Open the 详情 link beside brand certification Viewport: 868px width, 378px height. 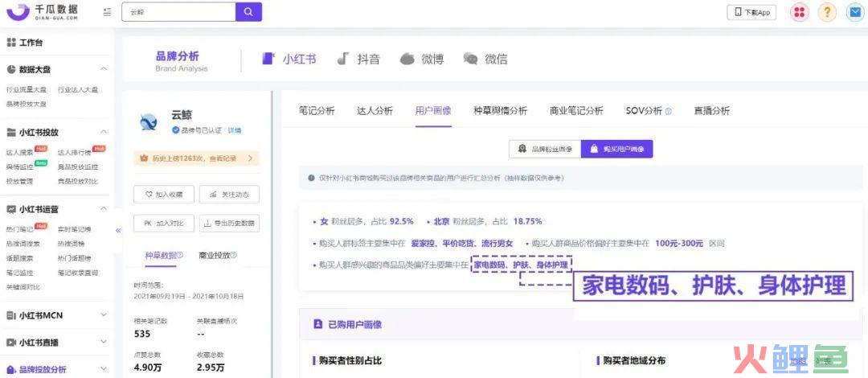coord(235,131)
